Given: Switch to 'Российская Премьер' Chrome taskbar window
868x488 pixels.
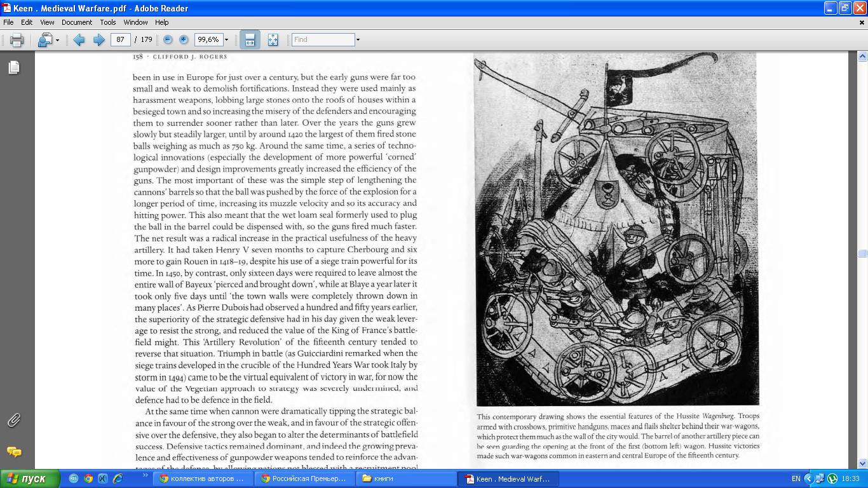Looking at the screenshot, I should tap(304, 478).
